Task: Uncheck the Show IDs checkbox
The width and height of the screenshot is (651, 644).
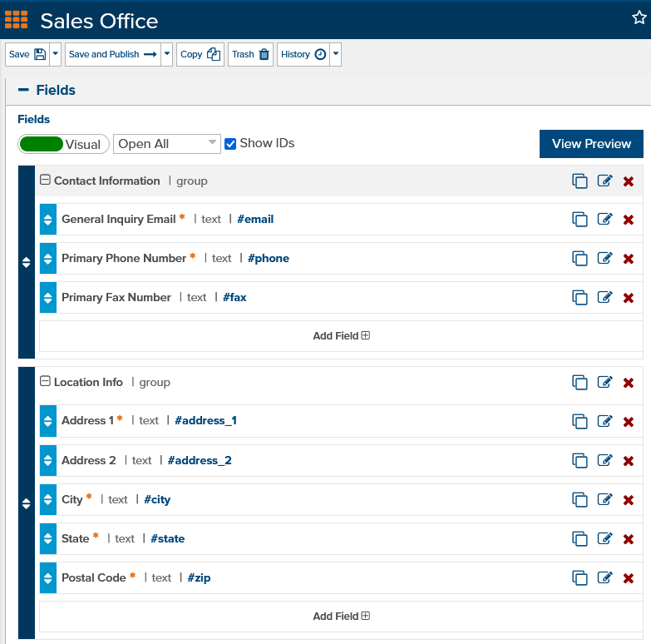Action: pos(230,144)
